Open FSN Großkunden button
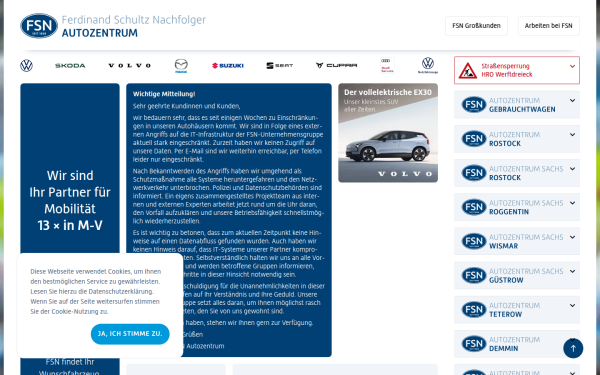600x375 pixels. tap(476, 26)
